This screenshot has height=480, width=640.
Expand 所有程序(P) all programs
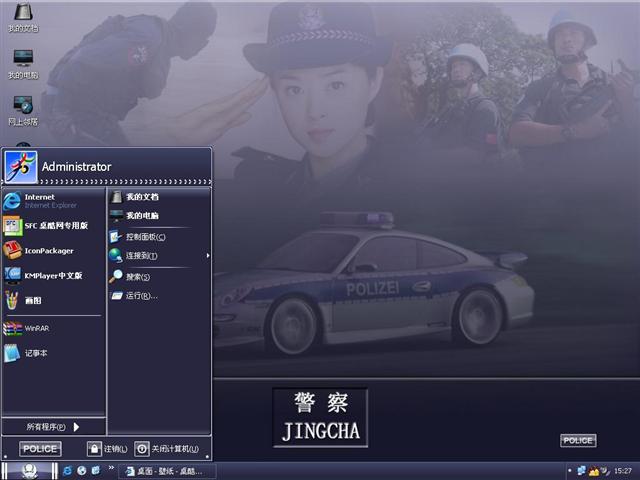point(53,427)
